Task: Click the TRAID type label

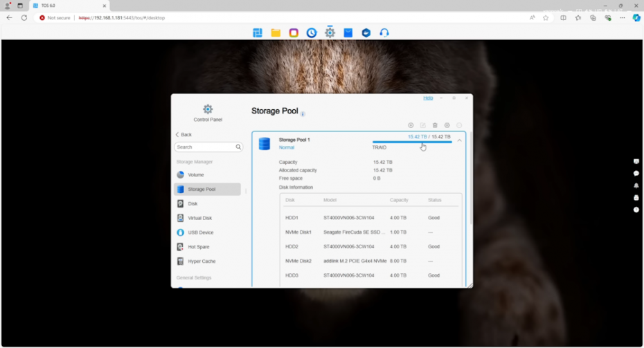Action: (379, 147)
